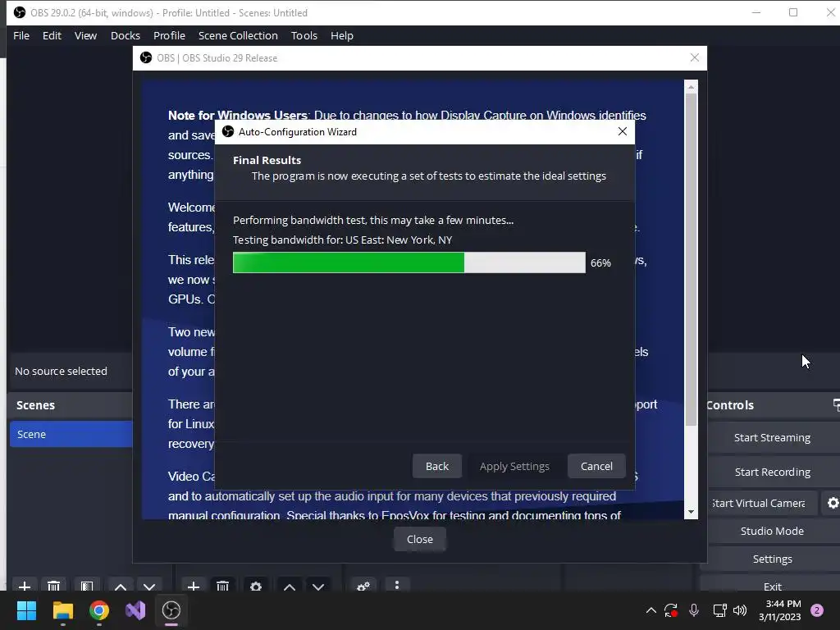Show hidden system tray icons
The width and height of the screenshot is (840, 630).
651,609
